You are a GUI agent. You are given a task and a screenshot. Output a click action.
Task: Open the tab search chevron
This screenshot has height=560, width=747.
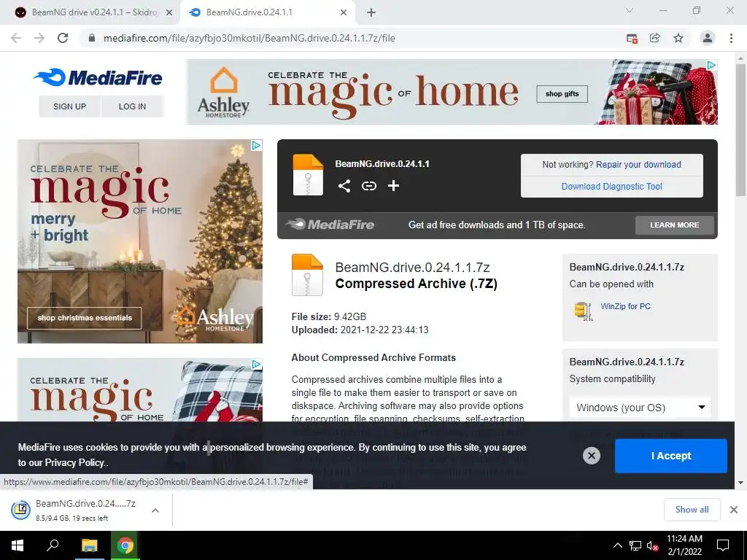(x=630, y=10)
